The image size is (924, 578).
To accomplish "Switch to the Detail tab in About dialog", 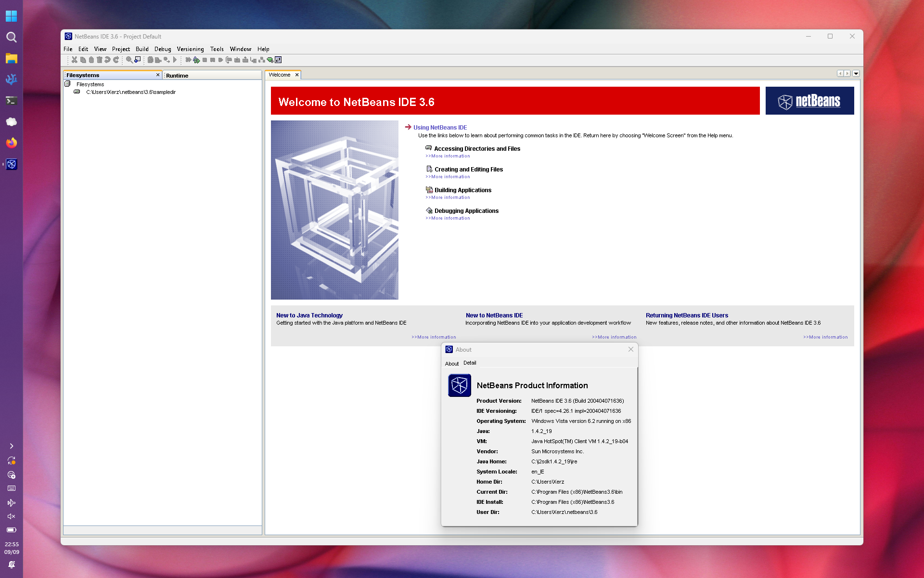I will (x=470, y=363).
